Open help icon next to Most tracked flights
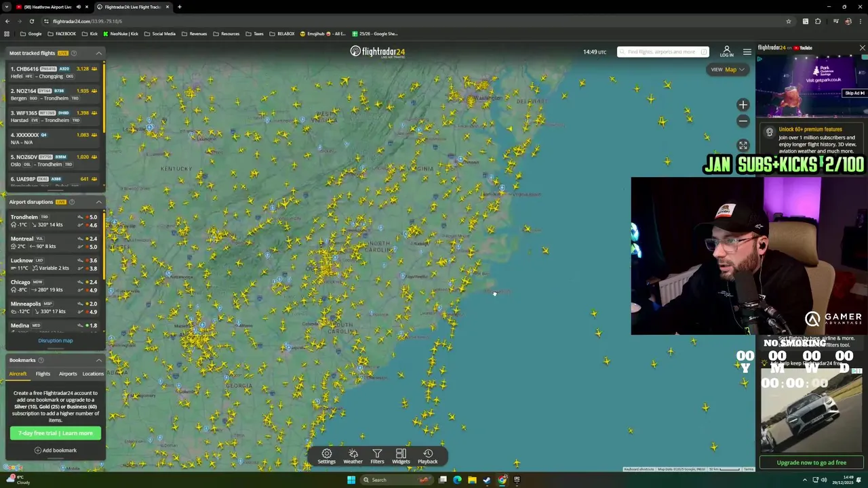The image size is (868, 488). point(74,53)
